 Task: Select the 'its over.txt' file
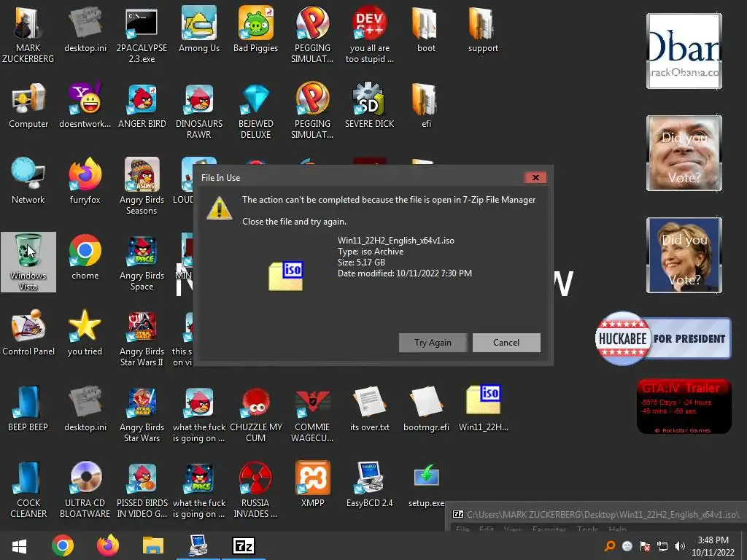coord(369,408)
